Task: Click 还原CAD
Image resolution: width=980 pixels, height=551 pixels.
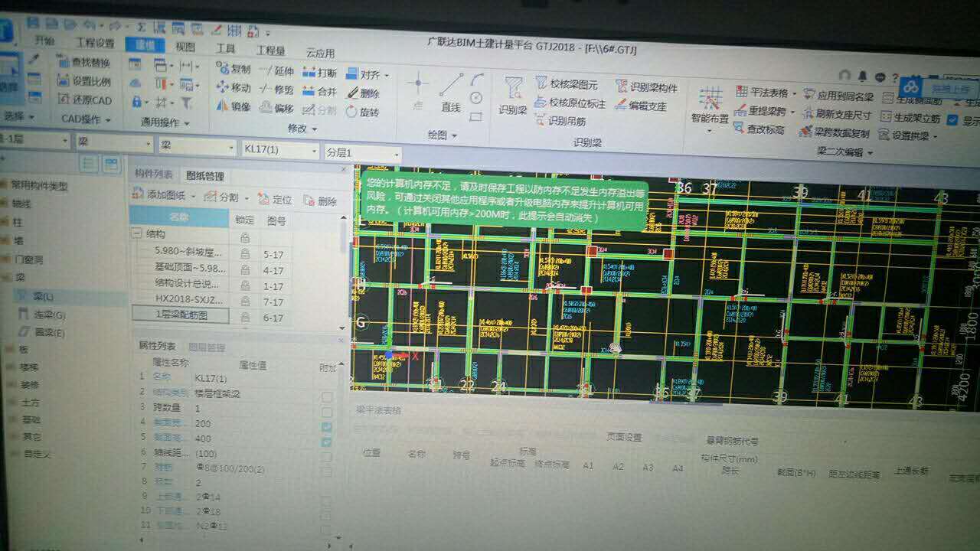Action: pyautogui.click(x=84, y=100)
